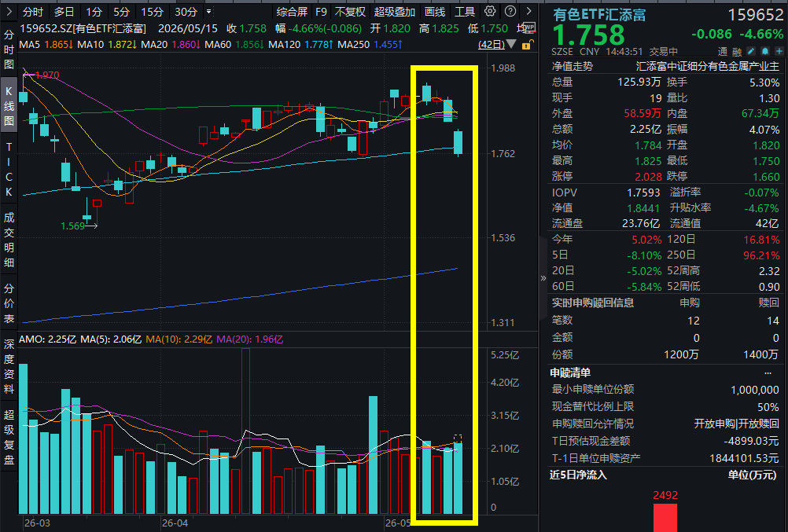Click fund name 汇添富中证细分有色金属产业主

click(707, 66)
